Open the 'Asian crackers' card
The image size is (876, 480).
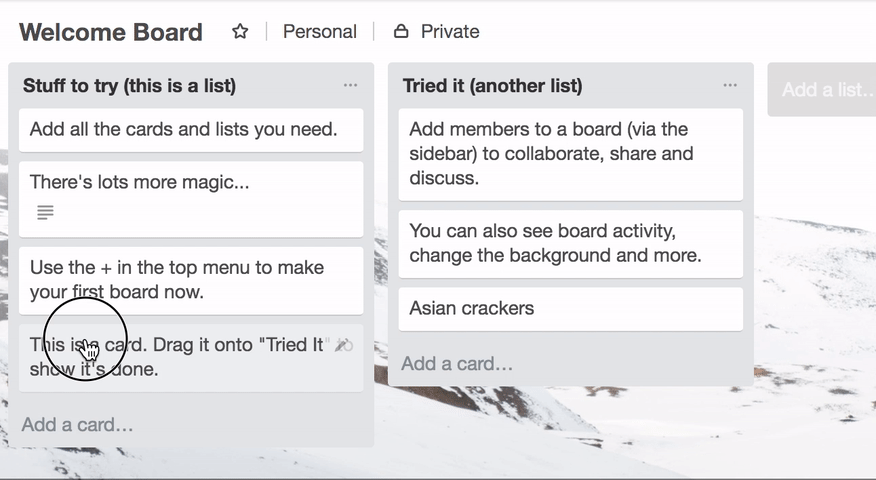570,309
